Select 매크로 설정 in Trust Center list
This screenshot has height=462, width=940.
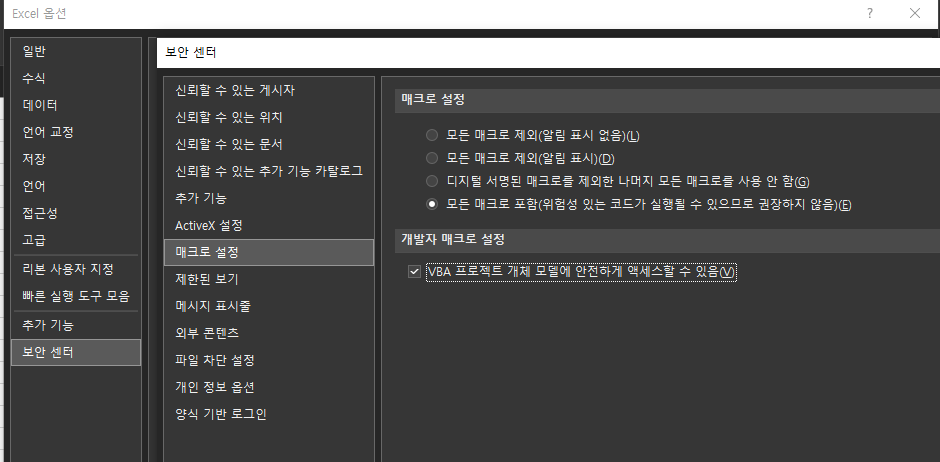pyautogui.click(x=269, y=252)
